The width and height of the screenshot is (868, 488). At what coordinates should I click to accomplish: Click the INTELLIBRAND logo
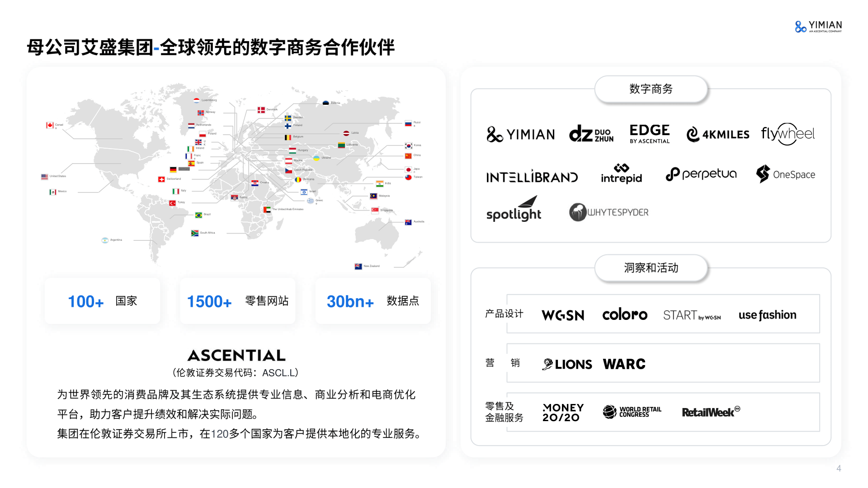coord(532,176)
